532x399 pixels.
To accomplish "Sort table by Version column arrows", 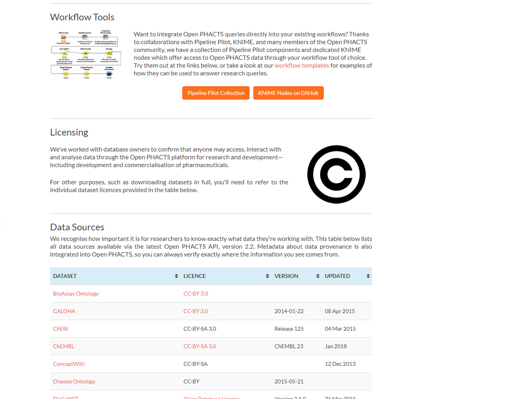I will click(x=317, y=276).
